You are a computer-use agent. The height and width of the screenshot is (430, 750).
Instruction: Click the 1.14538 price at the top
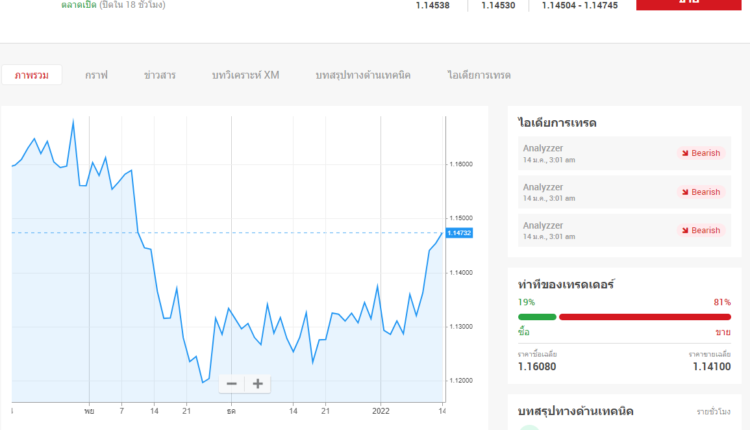(433, 5)
